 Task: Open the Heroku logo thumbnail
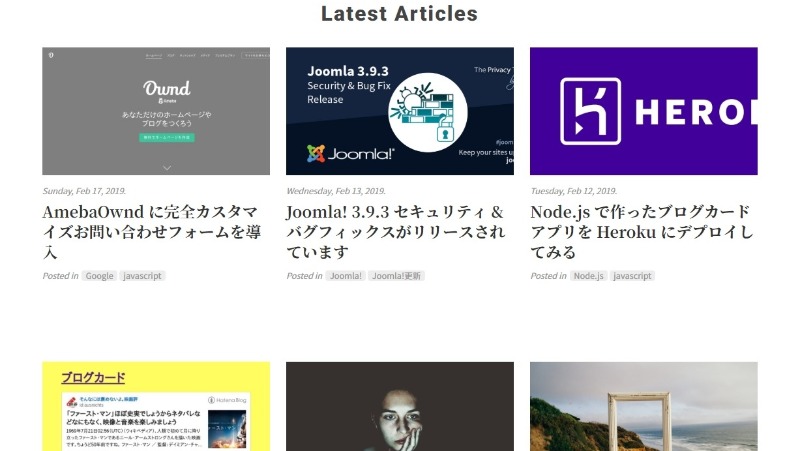coord(644,111)
